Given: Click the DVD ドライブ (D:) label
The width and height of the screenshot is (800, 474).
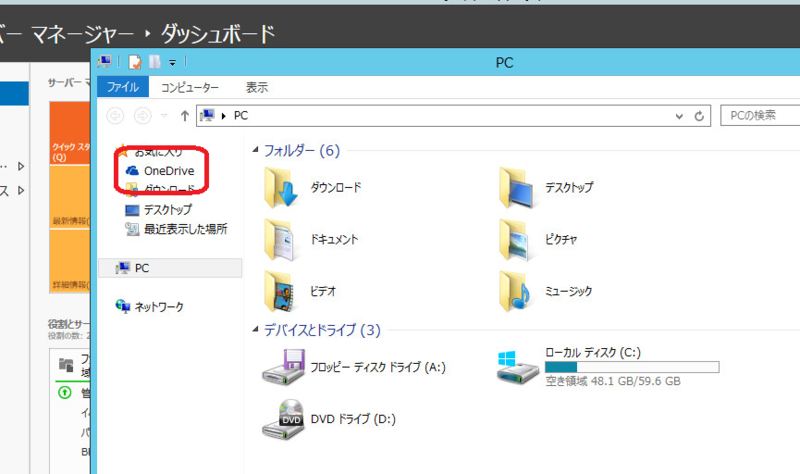Looking at the screenshot, I should click(353, 419).
